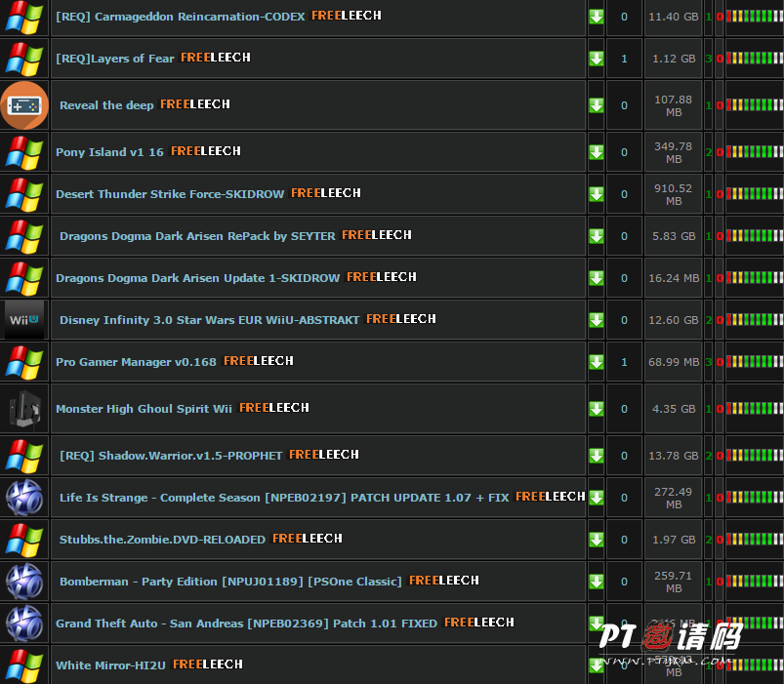Open Bomberman - Party Edition [NPUJ01189] link
This screenshot has height=684, width=784.
pyautogui.click(x=230, y=582)
